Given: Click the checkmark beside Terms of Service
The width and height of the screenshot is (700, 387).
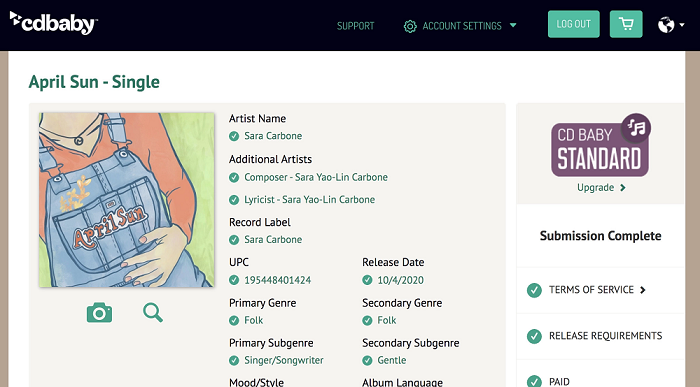Looking at the screenshot, I should 534,290.
